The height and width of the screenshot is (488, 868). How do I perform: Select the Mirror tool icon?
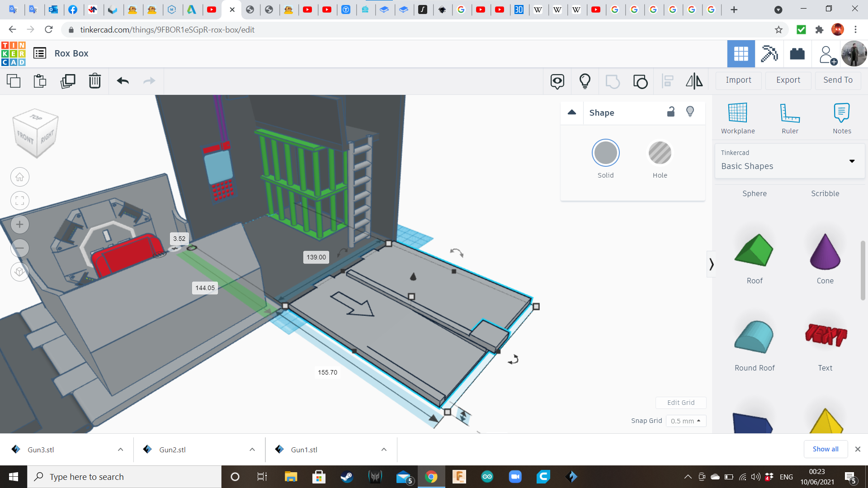694,81
